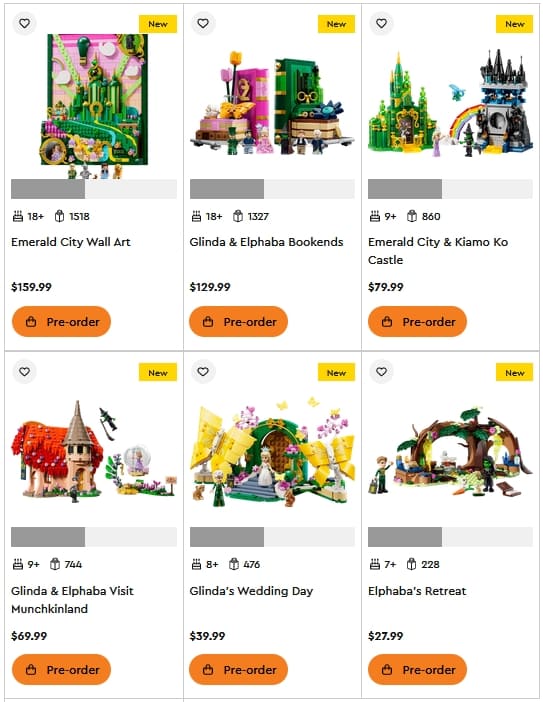Pre-order Glinda & Elphaba Visit Munchkinland
Screen dimensions: 543x702
61,670
